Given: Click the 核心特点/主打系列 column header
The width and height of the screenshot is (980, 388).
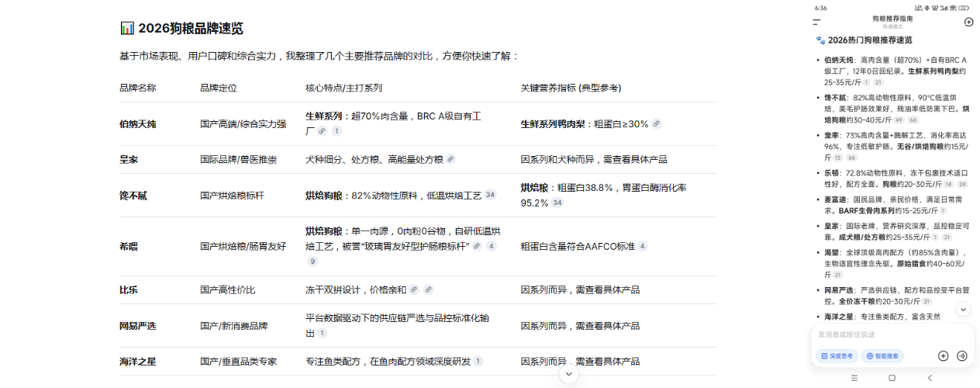Looking at the screenshot, I should coord(344,88).
